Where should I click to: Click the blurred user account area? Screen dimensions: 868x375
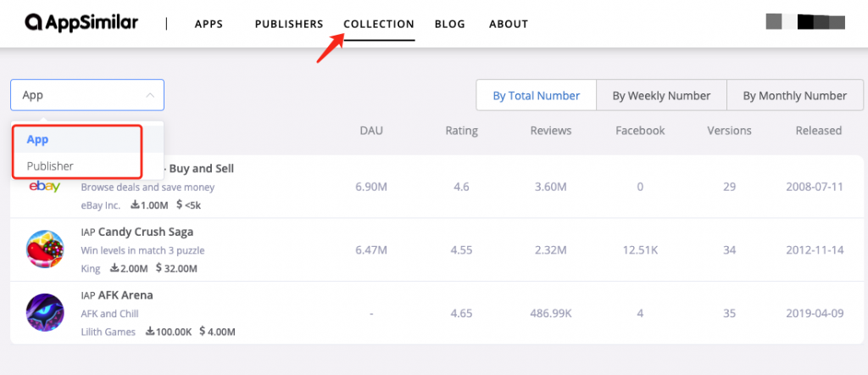(x=805, y=22)
